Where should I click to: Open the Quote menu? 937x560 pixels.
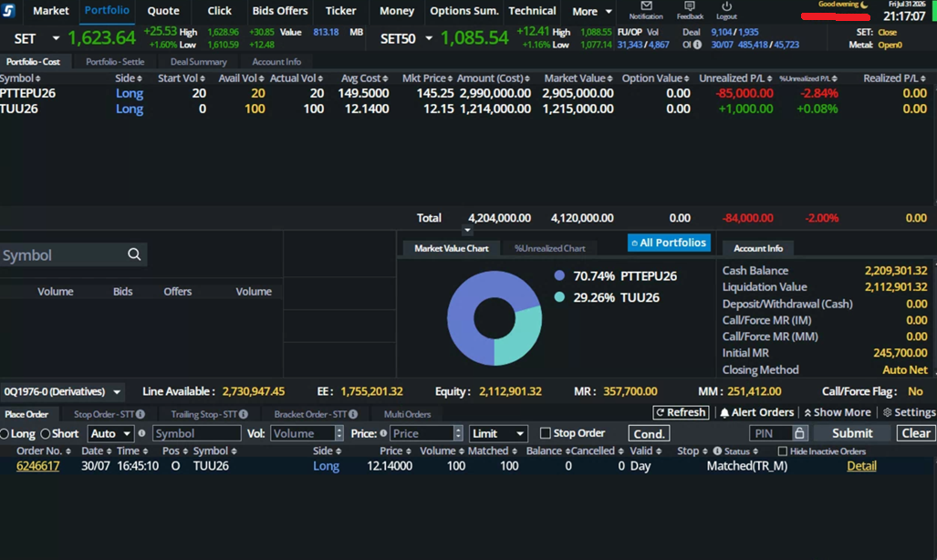(163, 11)
